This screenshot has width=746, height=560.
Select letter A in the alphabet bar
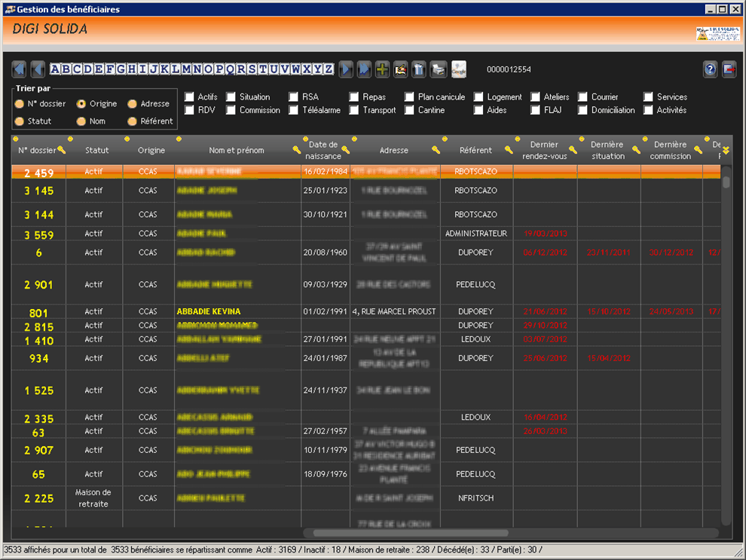[x=55, y=69]
